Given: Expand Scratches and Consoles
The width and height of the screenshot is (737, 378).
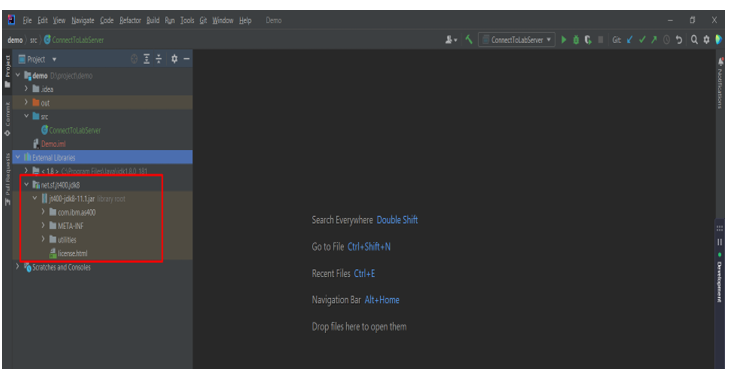Looking at the screenshot, I should (18, 267).
